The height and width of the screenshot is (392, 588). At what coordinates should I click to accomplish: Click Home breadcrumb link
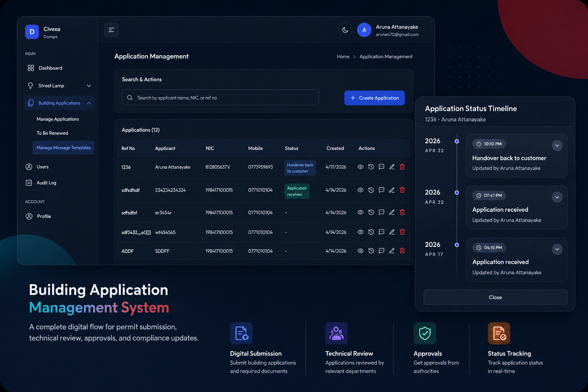[x=343, y=57]
